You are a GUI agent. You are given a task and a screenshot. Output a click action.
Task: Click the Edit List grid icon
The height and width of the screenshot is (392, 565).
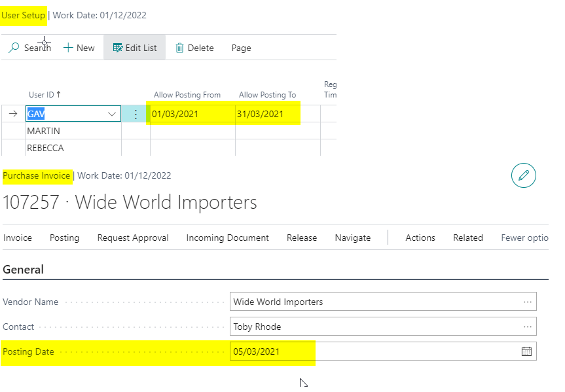coord(118,48)
